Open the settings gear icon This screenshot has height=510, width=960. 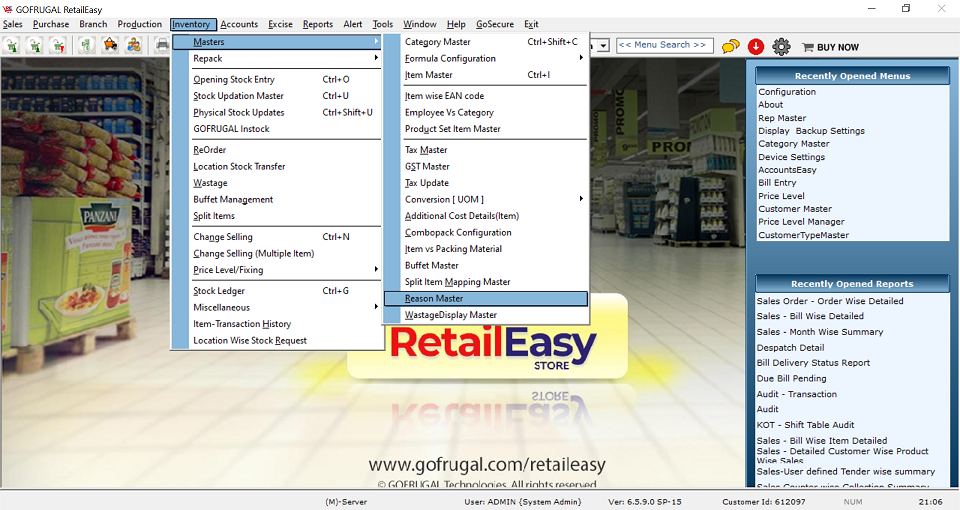coord(781,46)
